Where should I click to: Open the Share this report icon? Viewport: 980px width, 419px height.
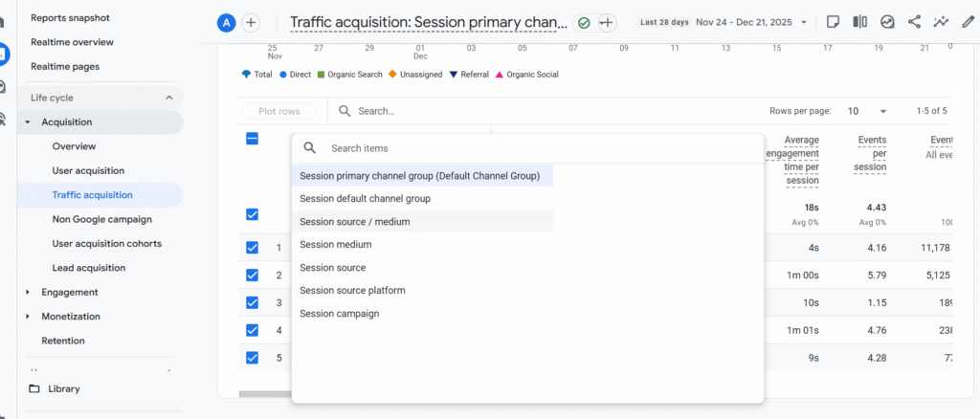[915, 22]
